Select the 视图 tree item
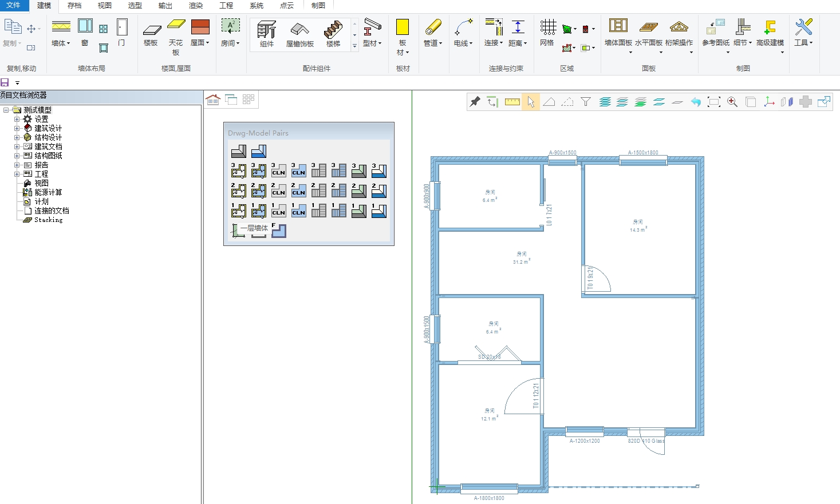 41,183
